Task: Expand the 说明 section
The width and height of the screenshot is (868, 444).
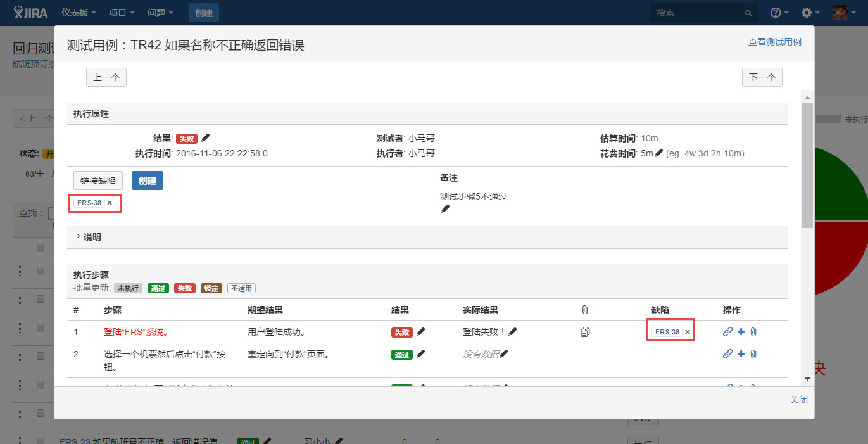Action: coord(88,237)
